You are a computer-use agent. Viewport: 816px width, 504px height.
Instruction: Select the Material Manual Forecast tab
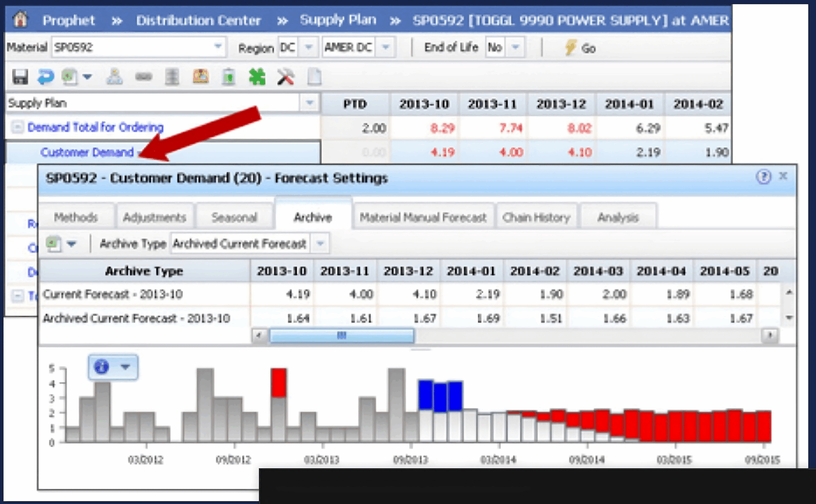click(x=422, y=217)
